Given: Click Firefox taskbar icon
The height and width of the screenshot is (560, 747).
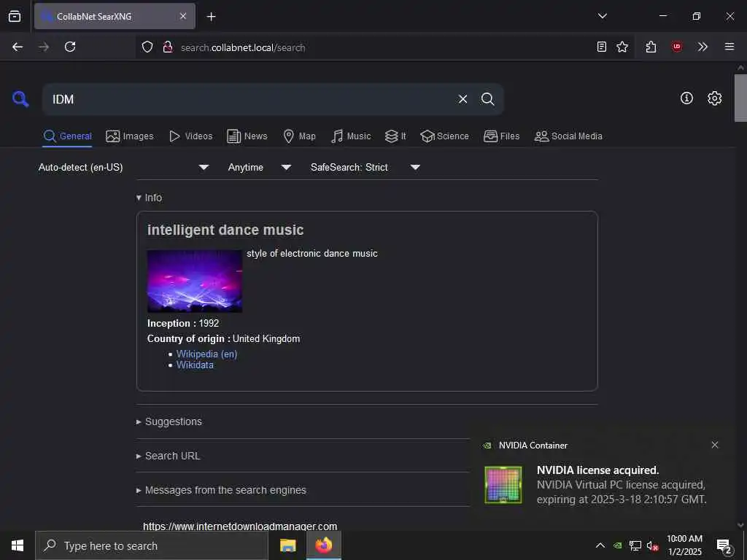Looking at the screenshot, I should coord(323,545).
